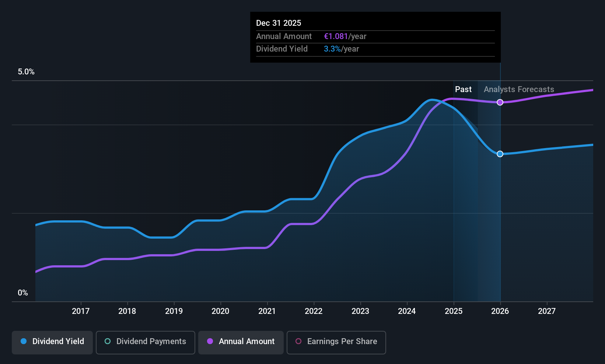605x364 pixels.
Task: Enable the Dividend Payments series
Action: (146, 343)
